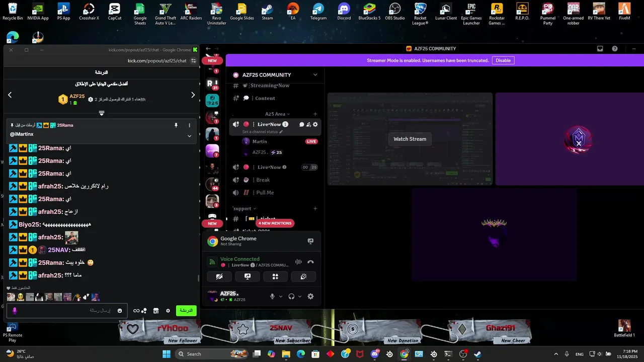Show hidden system tray icons

(x=556, y=354)
